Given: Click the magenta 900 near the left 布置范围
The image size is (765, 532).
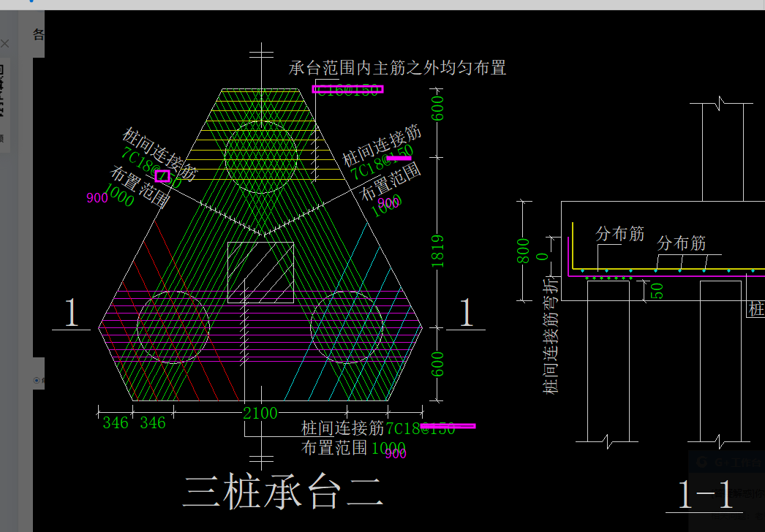Looking at the screenshot, I should (x=97, y=198).
